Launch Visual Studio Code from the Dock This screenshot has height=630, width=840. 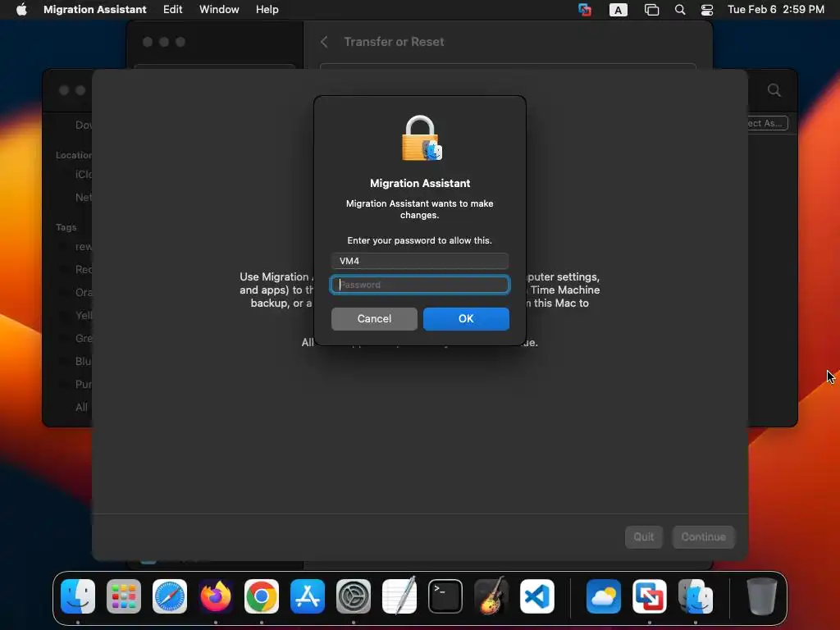click(537, 596)
